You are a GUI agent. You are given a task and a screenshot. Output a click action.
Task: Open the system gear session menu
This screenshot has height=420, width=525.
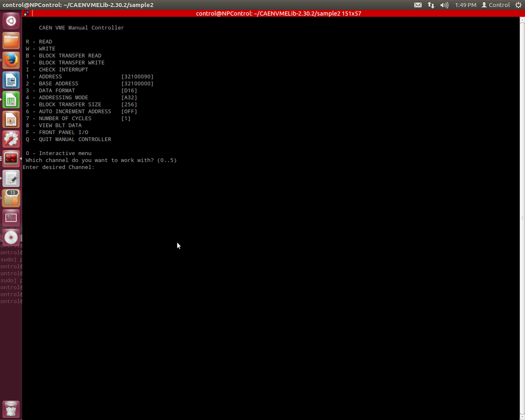pos(518,5)
